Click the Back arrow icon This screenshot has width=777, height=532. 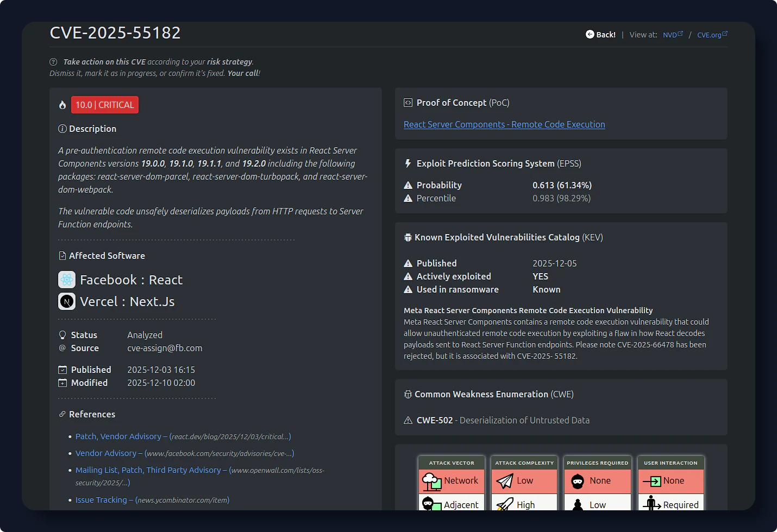tap(590, 34)
